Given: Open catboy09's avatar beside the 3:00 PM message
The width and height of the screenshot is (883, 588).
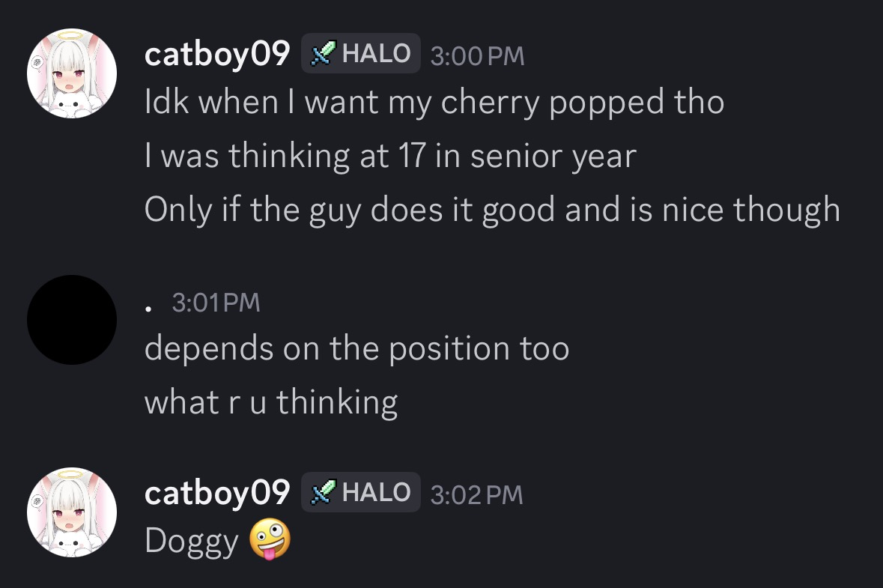Looking at the screenshot, I should [x=72, y=73].
